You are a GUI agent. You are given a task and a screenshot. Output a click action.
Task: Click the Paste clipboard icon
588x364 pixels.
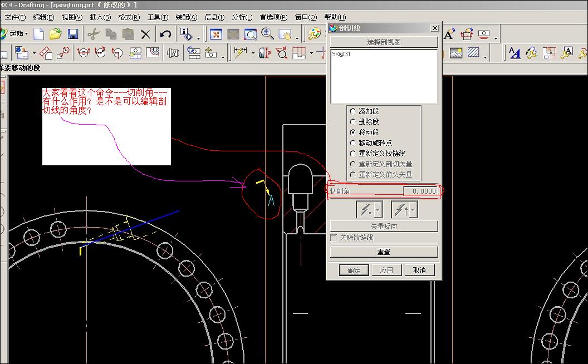pyautogui.click(x=128, y=34)
